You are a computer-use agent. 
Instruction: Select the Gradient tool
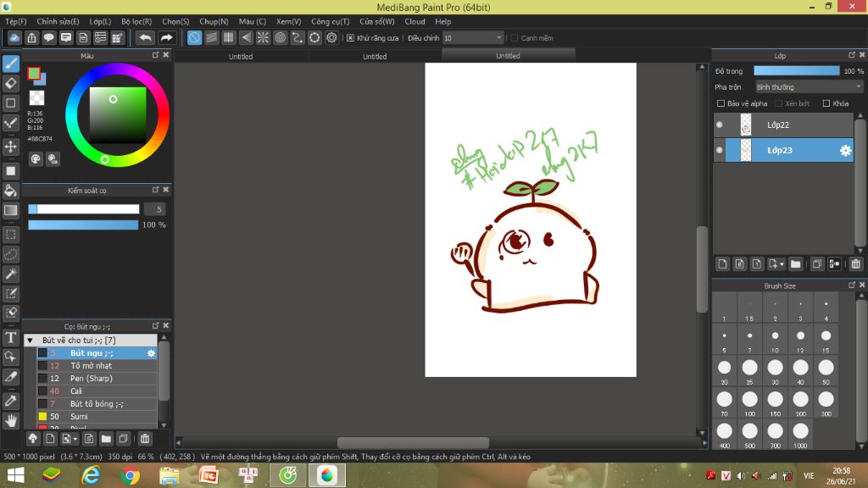pos(10,210)
